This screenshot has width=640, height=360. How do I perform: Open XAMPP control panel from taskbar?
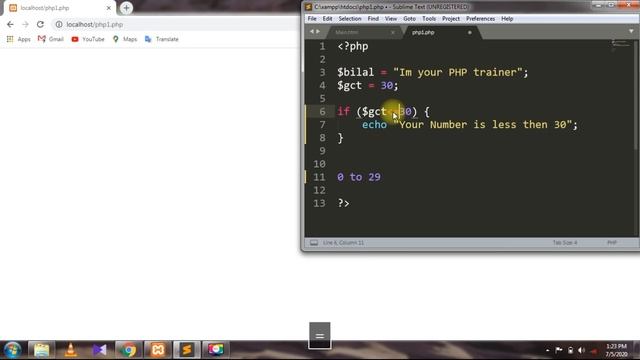[158, 350]
